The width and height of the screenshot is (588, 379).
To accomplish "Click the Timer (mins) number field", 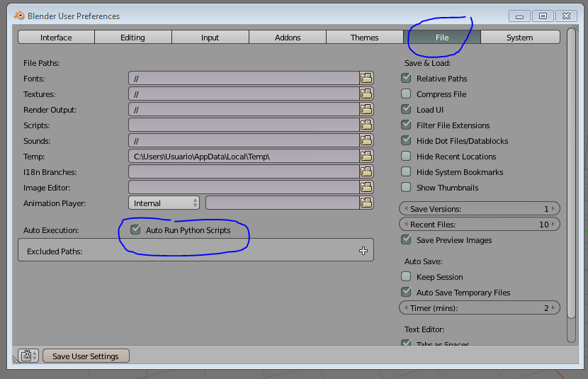I will coord(480,307).
